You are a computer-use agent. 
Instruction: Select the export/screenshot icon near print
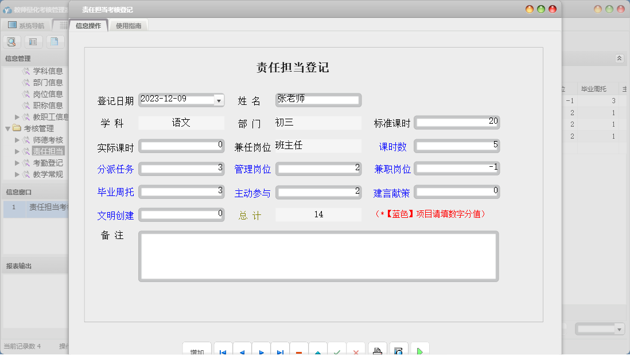398,350
